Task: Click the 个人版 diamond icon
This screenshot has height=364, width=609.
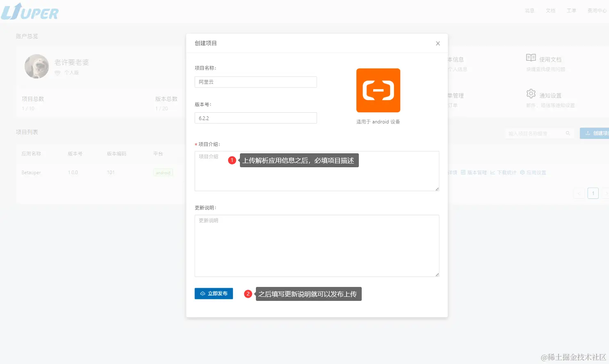Action: coord(57,73)
